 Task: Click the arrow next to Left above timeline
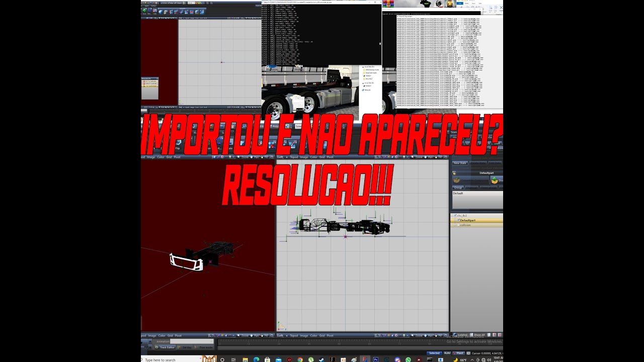pyautogui.click(x=287, y=335)
